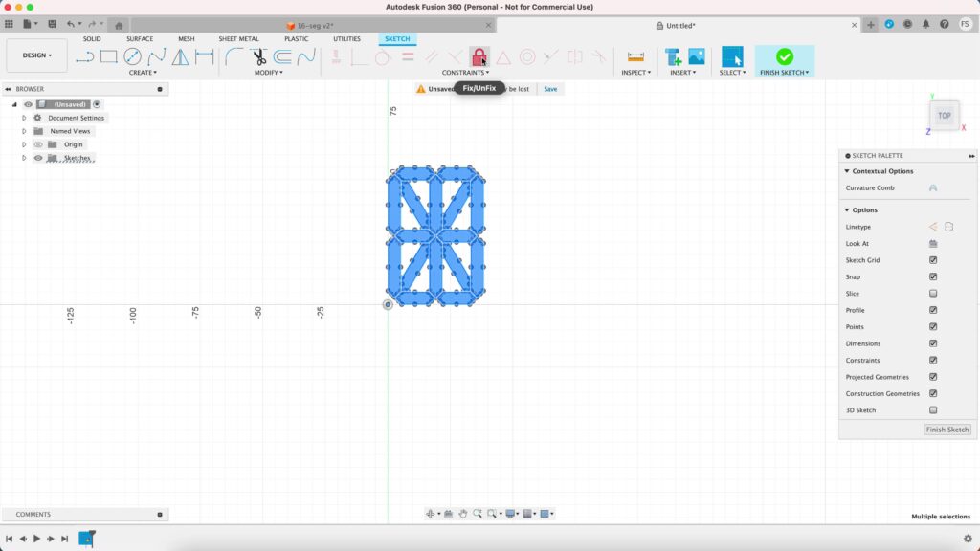Image resolution: width=980 pixels, height=551 pixels.
Task: Click the Finish Sketch button in palette
Action: coord(947,430)
